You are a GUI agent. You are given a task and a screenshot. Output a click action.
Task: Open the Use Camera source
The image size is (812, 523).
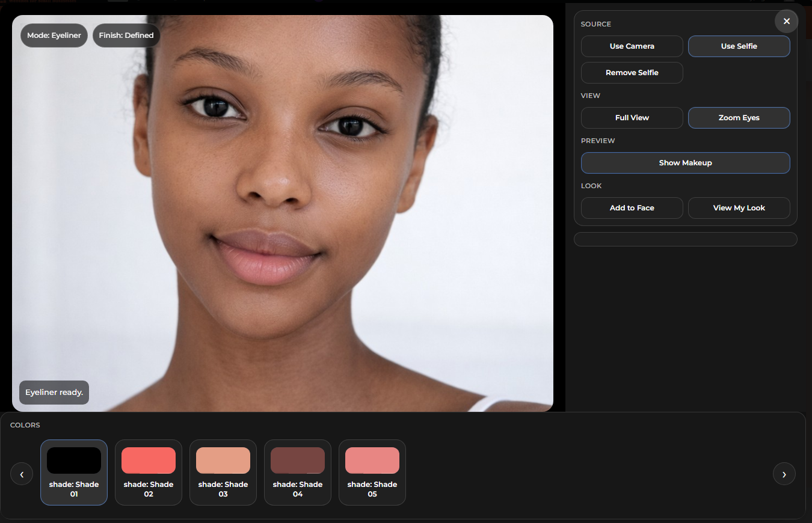pos(632,46)
